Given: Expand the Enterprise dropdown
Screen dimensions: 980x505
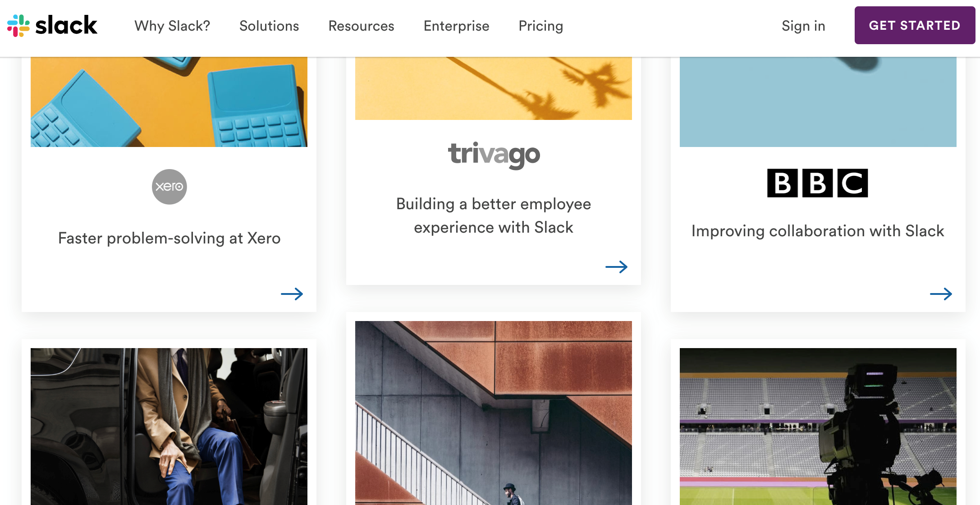Looking at the screenshot, I should click(457, 26).
